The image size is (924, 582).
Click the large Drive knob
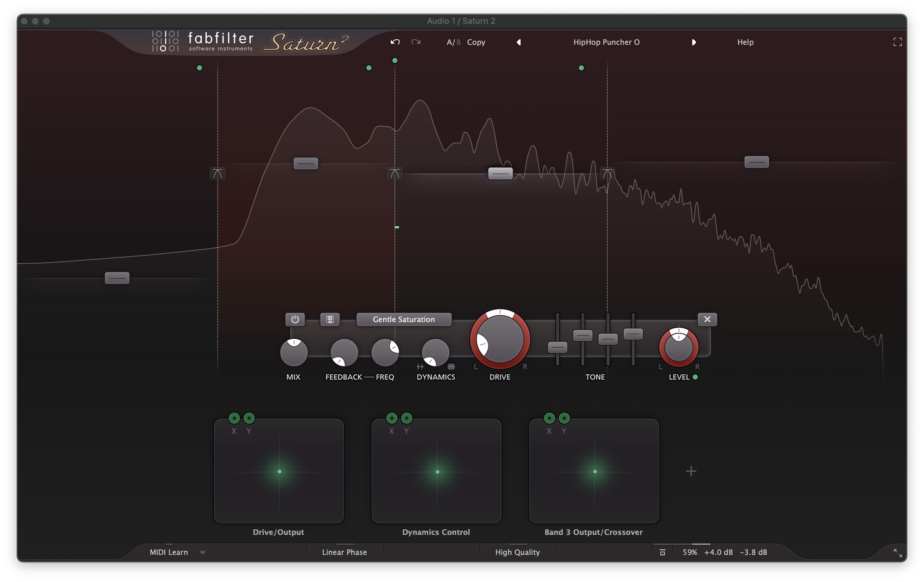[500, 339]
